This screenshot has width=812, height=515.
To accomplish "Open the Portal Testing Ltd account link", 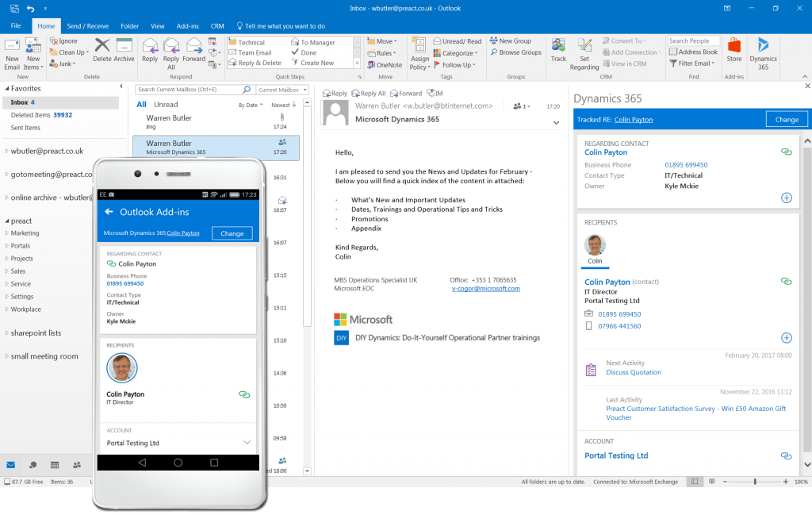I will click(616, 455).
